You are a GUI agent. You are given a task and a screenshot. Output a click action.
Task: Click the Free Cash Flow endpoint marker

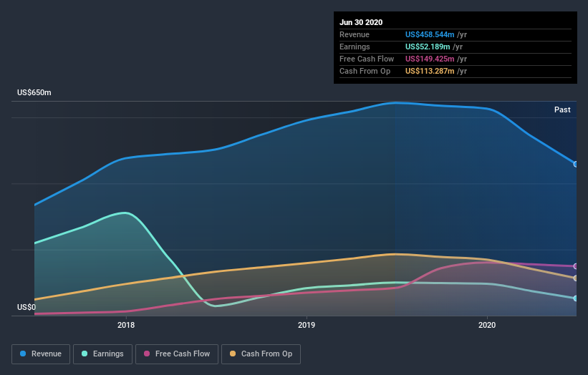(576, 266)
